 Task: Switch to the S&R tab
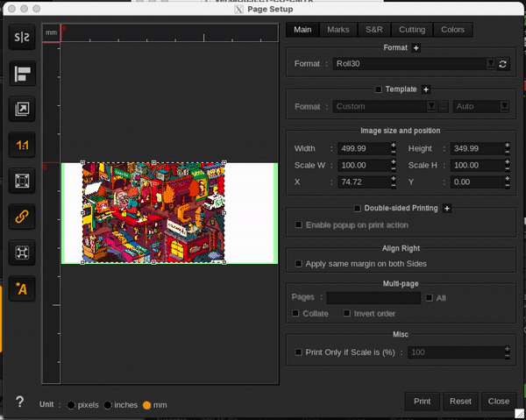point(374,30)
